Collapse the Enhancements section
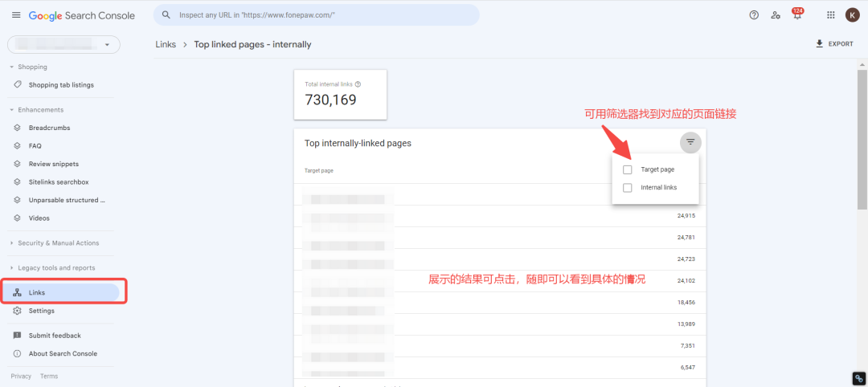The height and width of the screenshot is (387, 868). coord(11,110)
